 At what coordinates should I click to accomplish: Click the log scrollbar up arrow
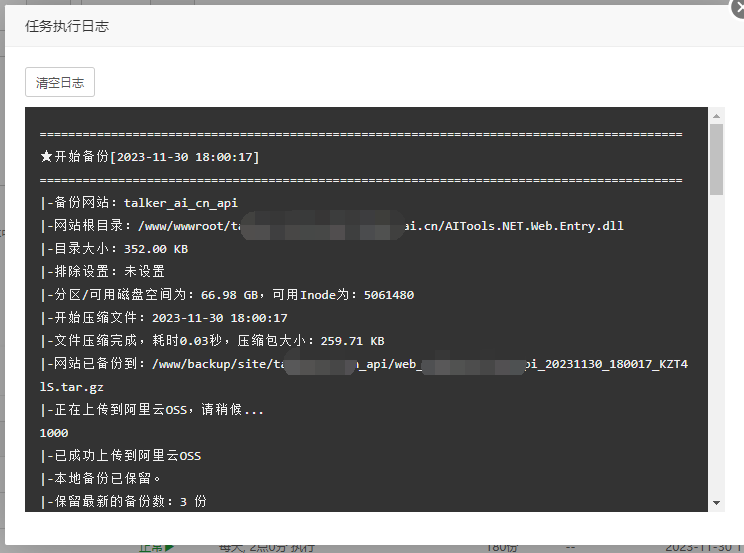[x=716, y=116]
